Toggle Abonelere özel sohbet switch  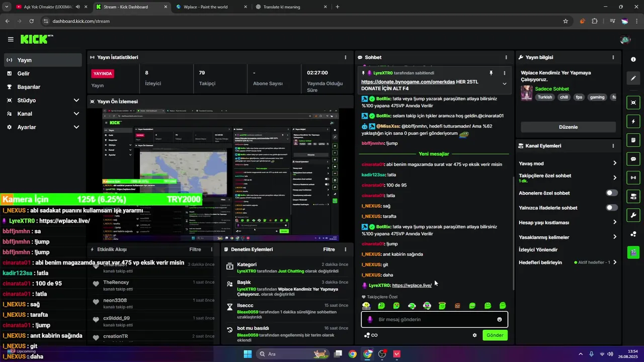click(x=611, y=193)
